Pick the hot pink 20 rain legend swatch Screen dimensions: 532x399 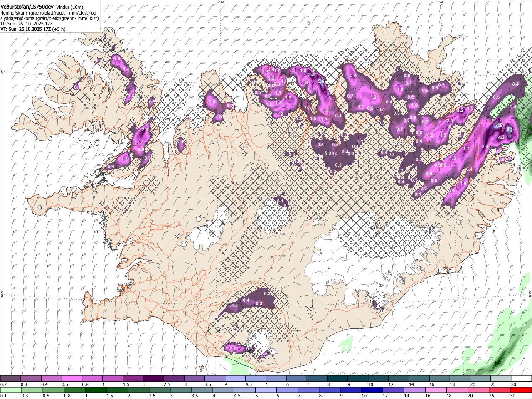pyautogui.click(x=479, y=390)
